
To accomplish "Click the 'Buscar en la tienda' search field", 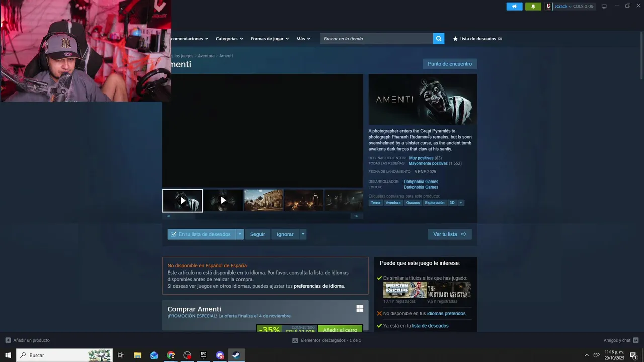I will tap(376, 39).
